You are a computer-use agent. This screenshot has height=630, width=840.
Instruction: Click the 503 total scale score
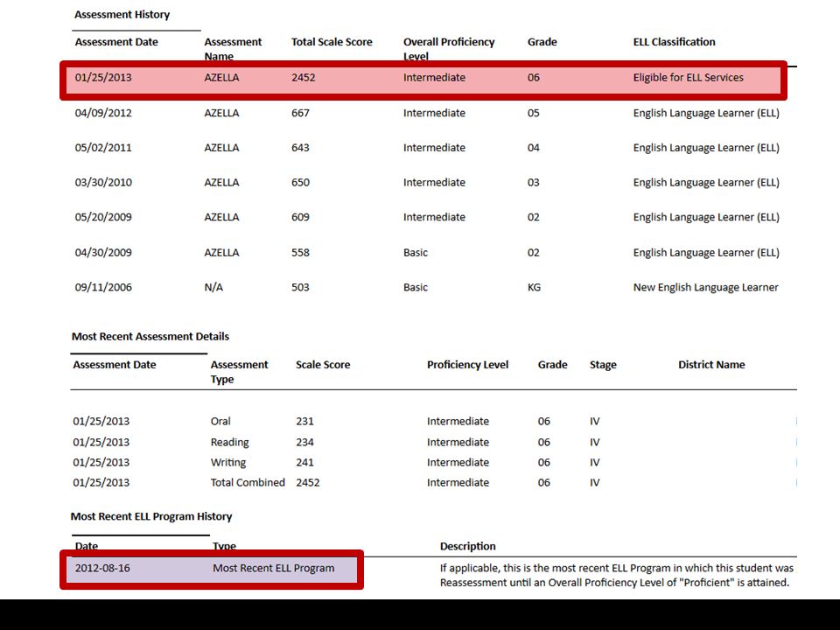point(300,288)
